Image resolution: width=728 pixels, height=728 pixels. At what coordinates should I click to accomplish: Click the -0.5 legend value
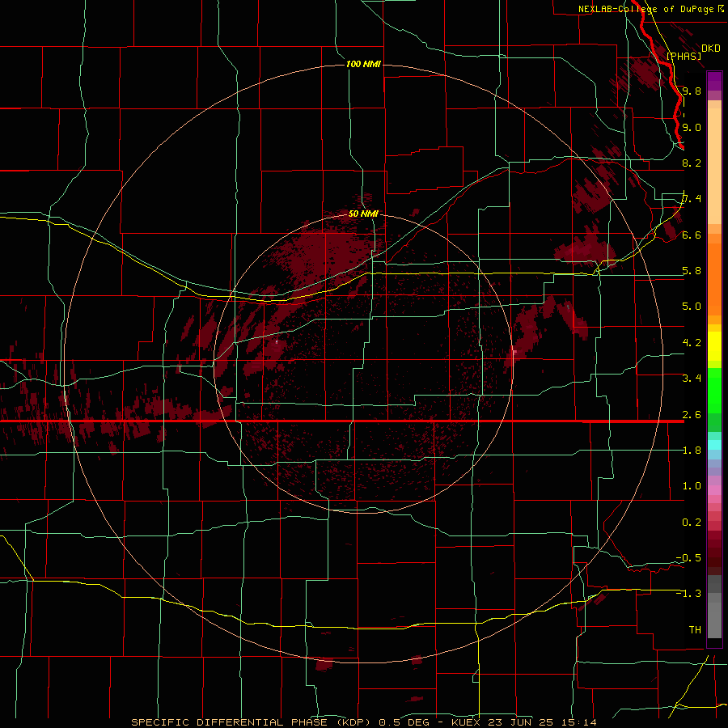pos(688,558)
